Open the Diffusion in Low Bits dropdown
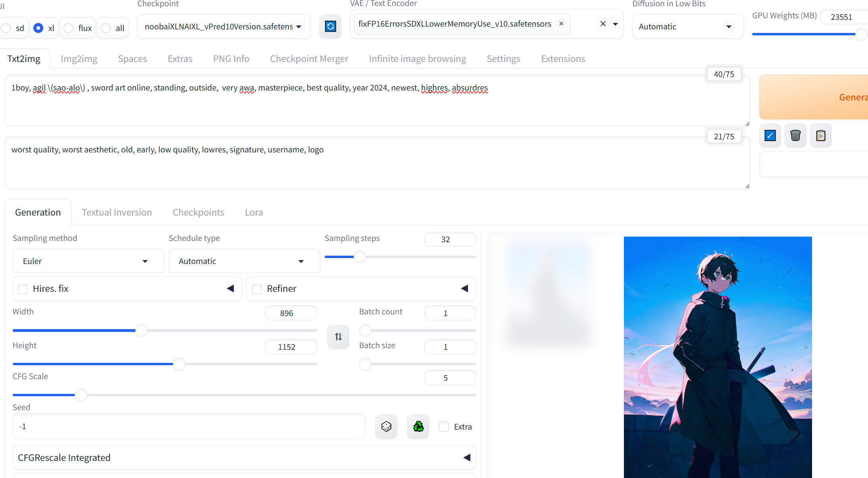868x478 pixels. tap(687, 27)
